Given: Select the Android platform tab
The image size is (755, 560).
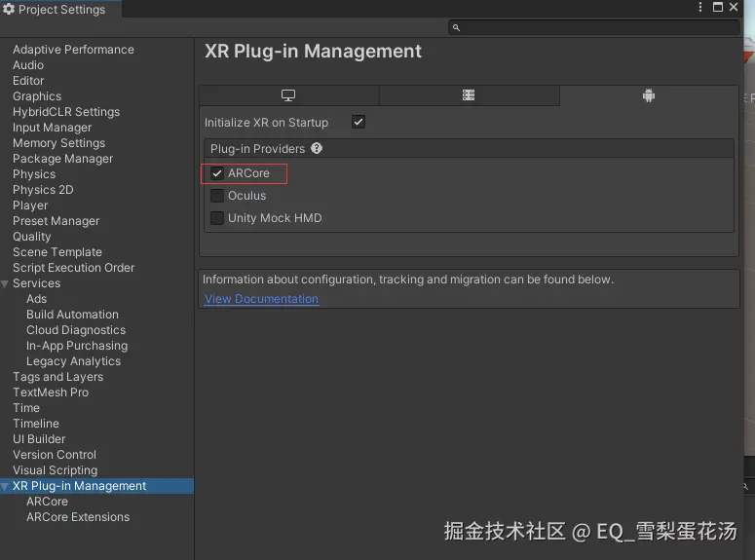Looking at the screenshot, I should 649,95.
